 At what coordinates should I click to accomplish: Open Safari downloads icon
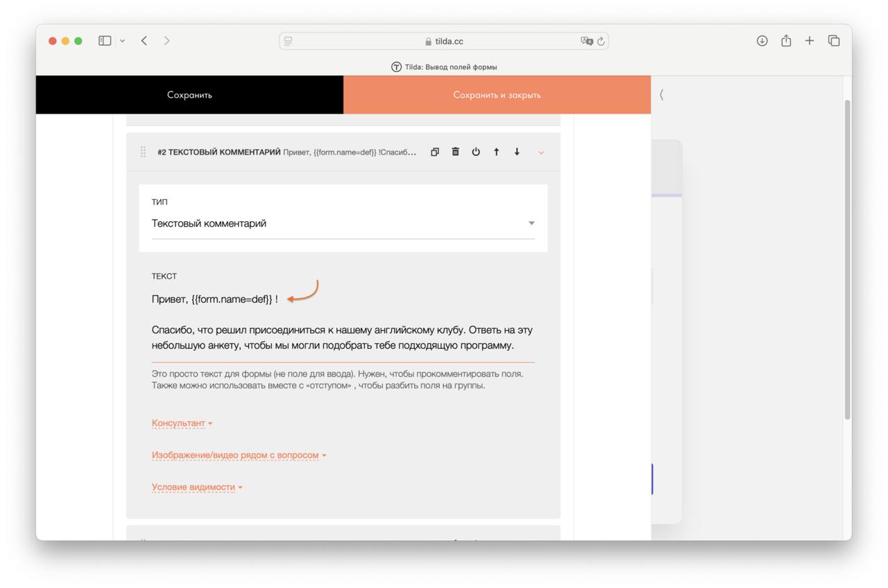click(x=762, y=41)
